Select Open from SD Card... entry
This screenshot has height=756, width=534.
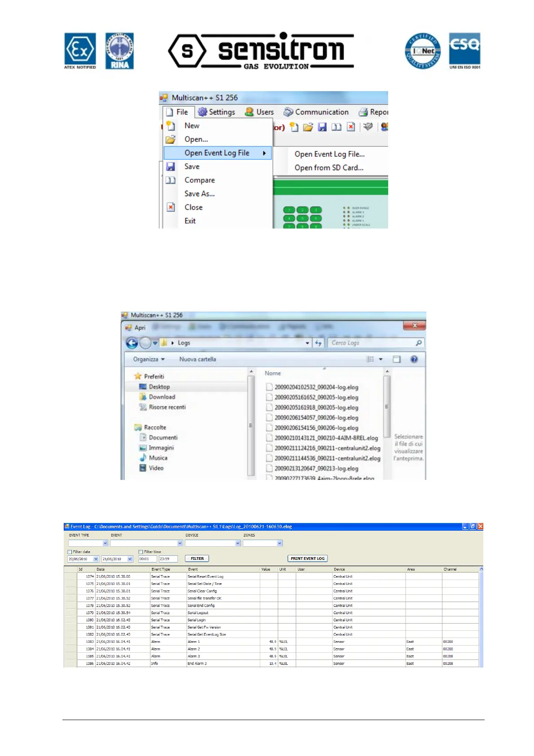point(329,167)
